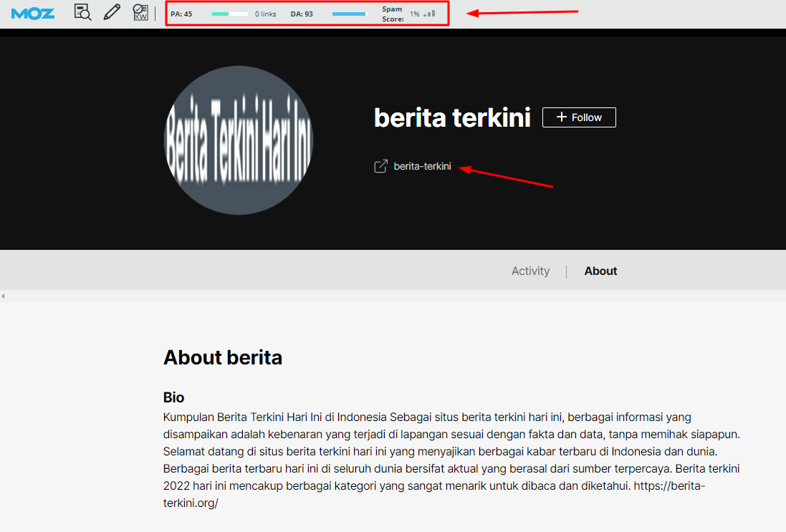Click the Domain Authority progress bar

click(350, 14)
